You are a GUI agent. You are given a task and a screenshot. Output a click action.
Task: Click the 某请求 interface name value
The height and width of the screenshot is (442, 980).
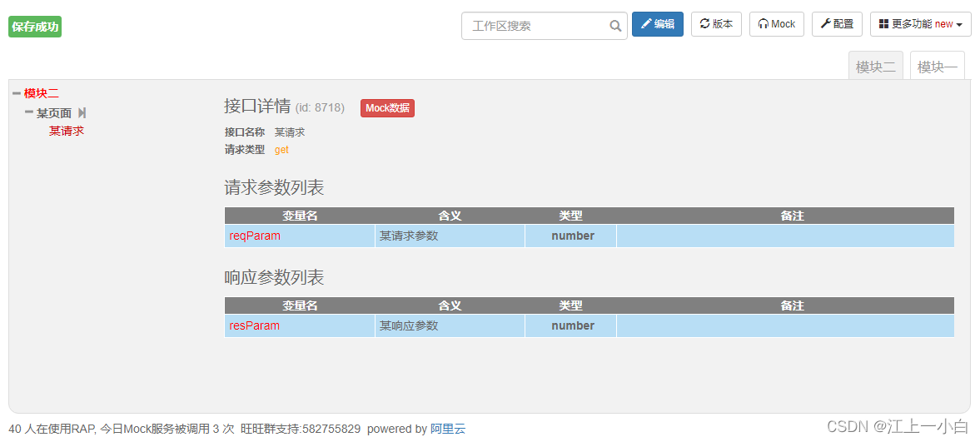pyautogui.click(x=290, y=132)
